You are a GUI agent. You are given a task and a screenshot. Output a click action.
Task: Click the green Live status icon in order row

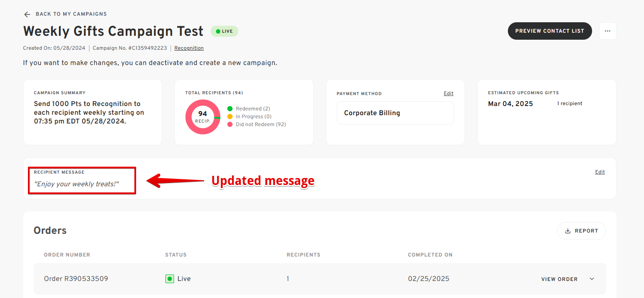(170, 279)
